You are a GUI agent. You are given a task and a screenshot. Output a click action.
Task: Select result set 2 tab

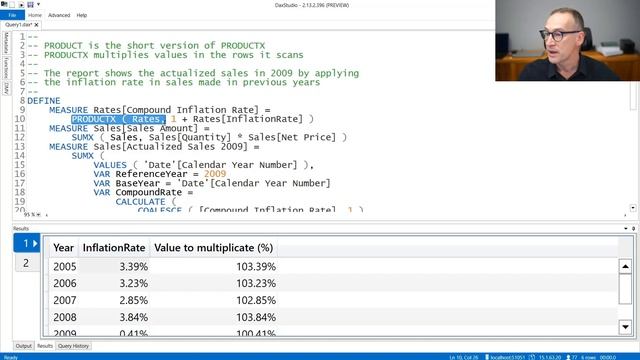pyautogui.click(x=27, y=263)
